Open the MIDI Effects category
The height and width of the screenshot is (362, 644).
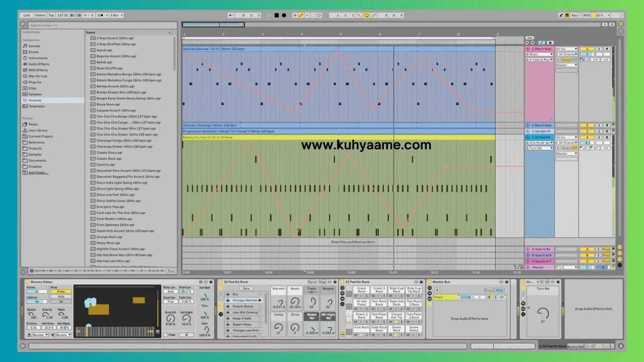pyautogui.click(x=38, y=70)
